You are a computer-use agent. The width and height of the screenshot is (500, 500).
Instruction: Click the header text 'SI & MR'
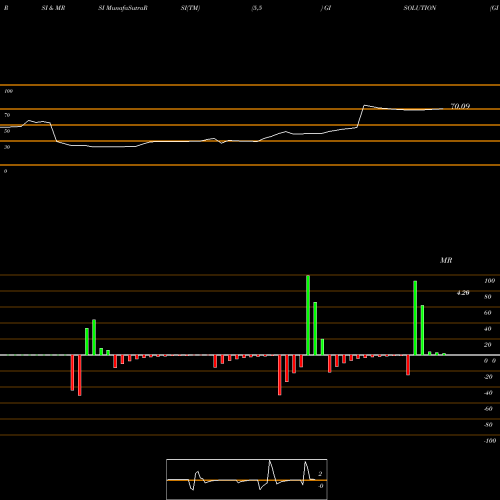[x=53, y=8]
